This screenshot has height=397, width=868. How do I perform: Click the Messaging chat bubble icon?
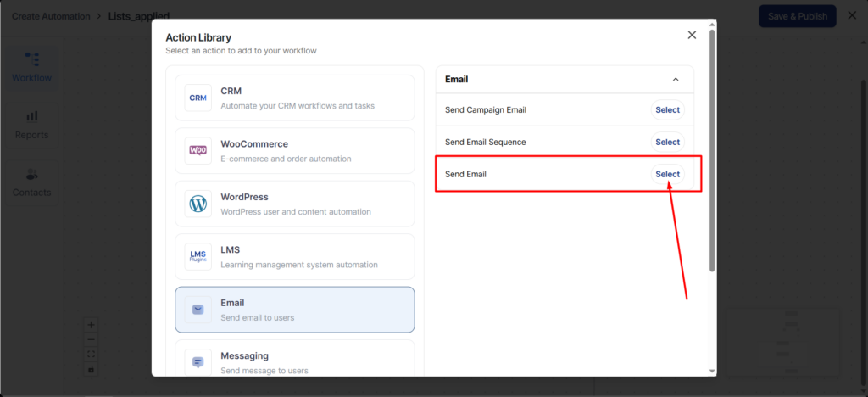point(198,362)
